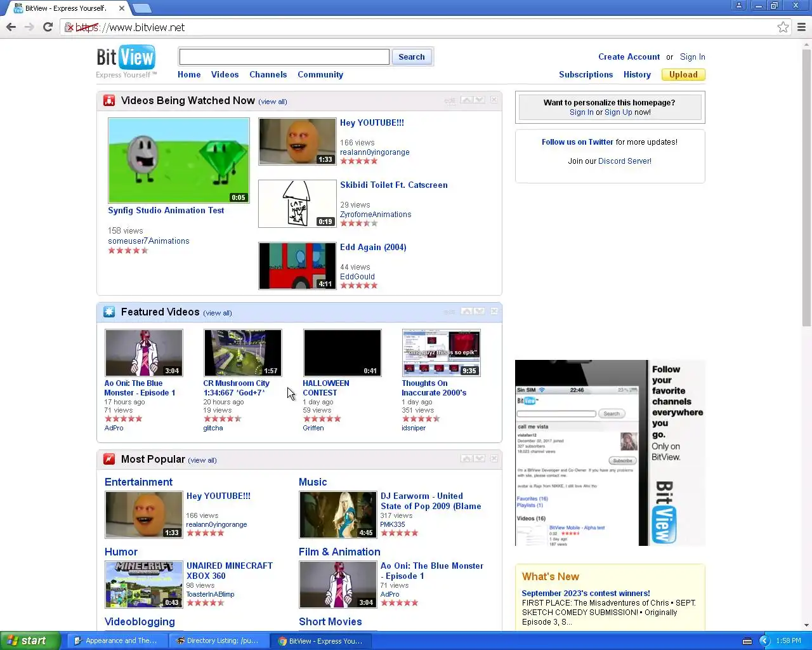The width and height of the screenshot is (812, 650).
Task: Open the on-screen keyboard tray icon
Action: (747, 641)
